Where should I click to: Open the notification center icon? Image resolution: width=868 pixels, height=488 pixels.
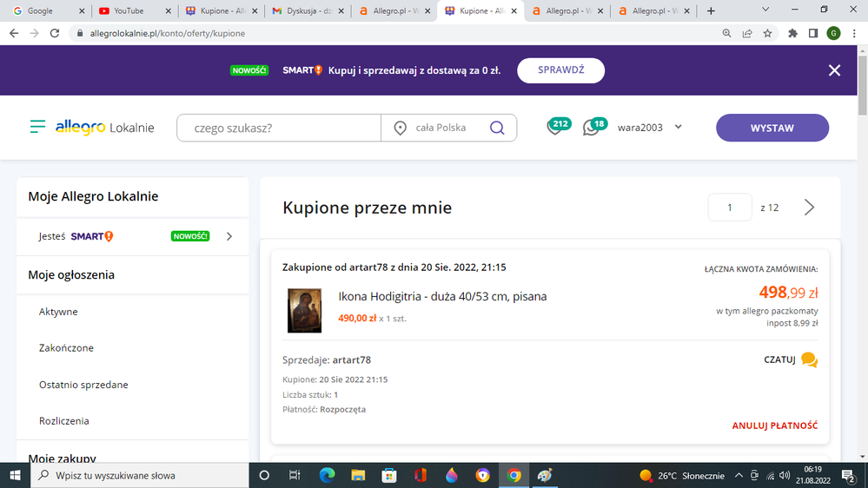[848, 475]
